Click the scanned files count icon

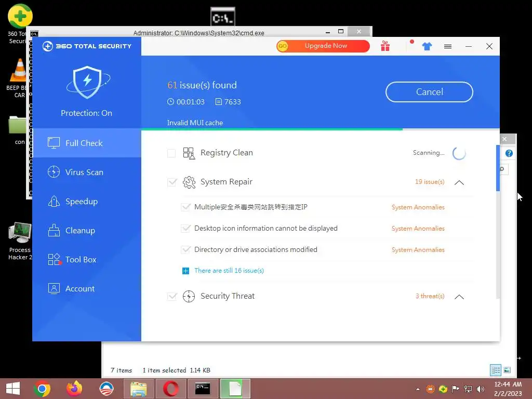click(219, 102)
